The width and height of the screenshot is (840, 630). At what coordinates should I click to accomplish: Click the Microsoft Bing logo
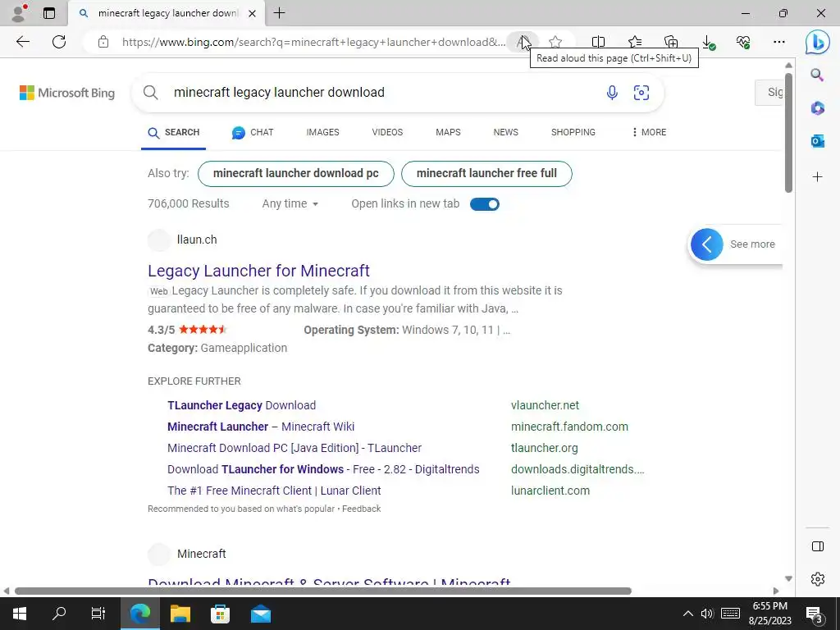pyautogui.click(x=67, y=93)
